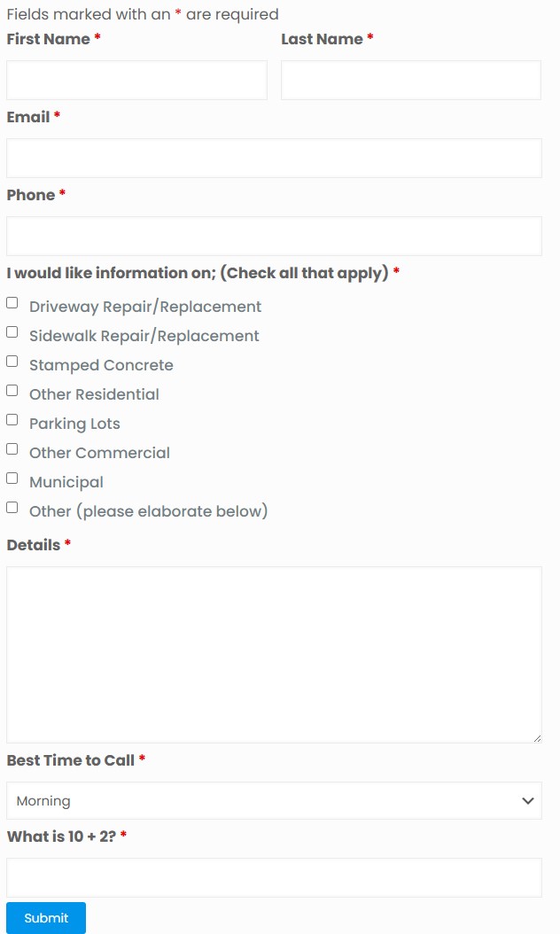The height and width of the screenshot is (934, 560).
Task: Enable the Stamped Concrete checkbox
Action: (x=12, y=362)
